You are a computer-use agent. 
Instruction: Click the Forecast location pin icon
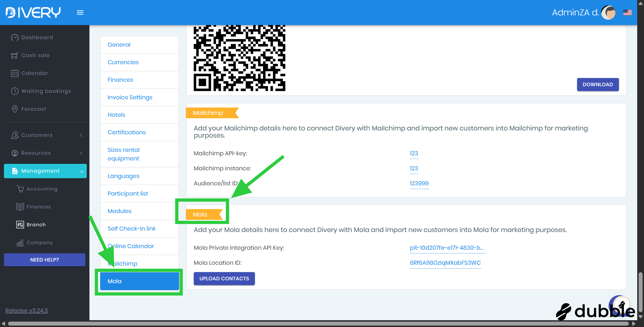15,109
